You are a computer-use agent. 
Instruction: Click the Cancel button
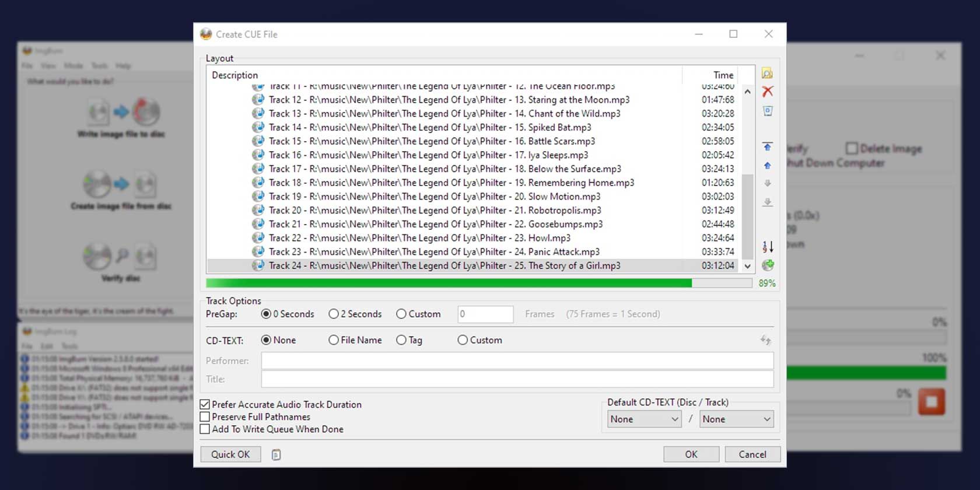click(752, 454)
